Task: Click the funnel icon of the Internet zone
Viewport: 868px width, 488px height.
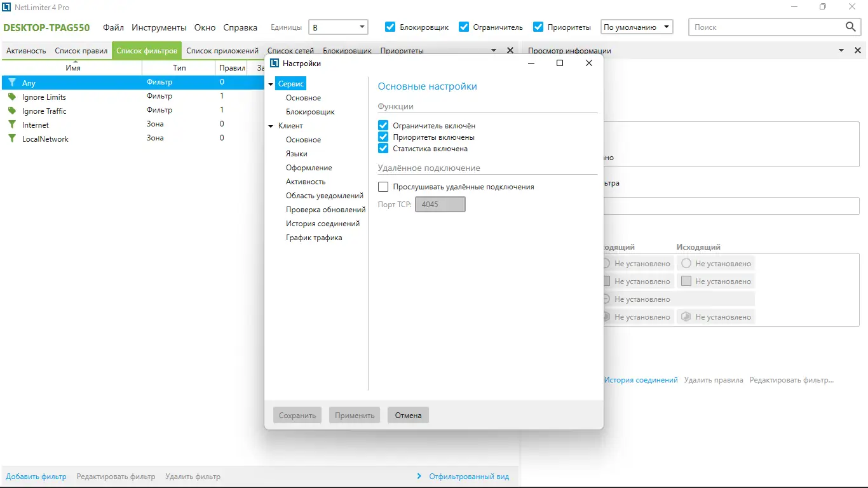Action: click(x=11, y=125)
